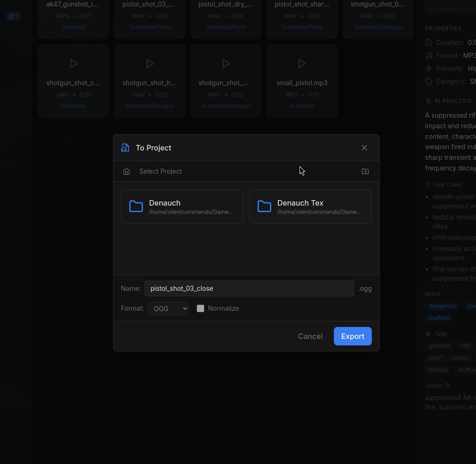
Task: Play the small_pistol.mp3 sound
Action: [302, 63]
